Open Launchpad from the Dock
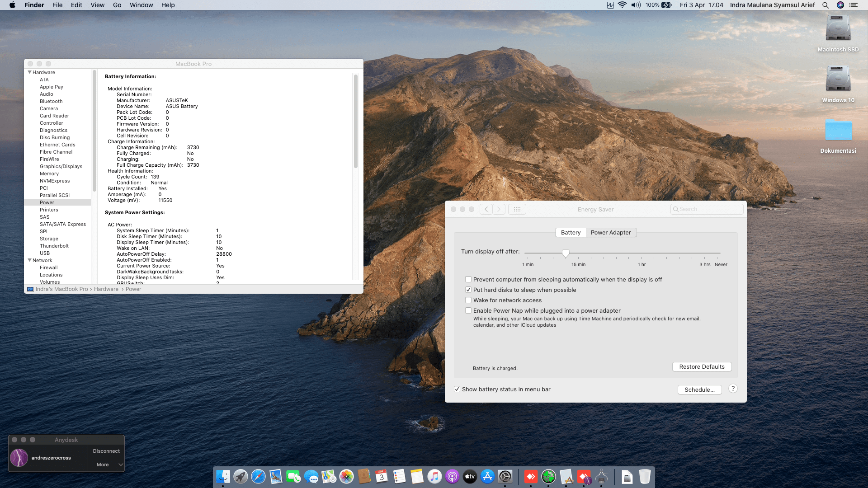Image resolution: width=868 pixels, height=488 pixels. coord(241,476)
